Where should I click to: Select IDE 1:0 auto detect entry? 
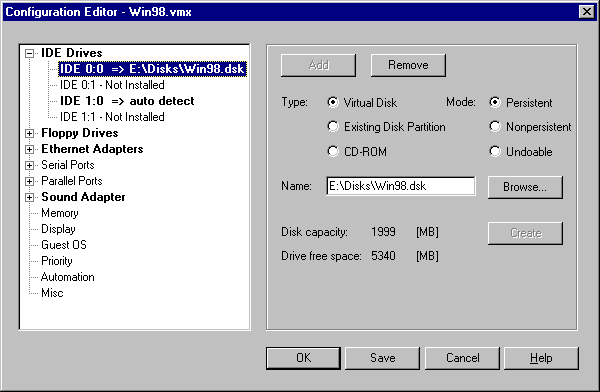point(127,101)
